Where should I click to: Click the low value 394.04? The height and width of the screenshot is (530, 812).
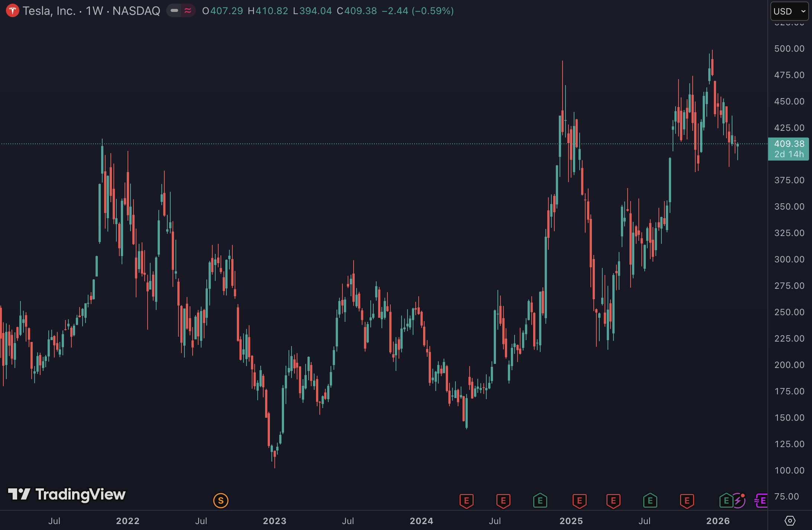pos(316,11)
